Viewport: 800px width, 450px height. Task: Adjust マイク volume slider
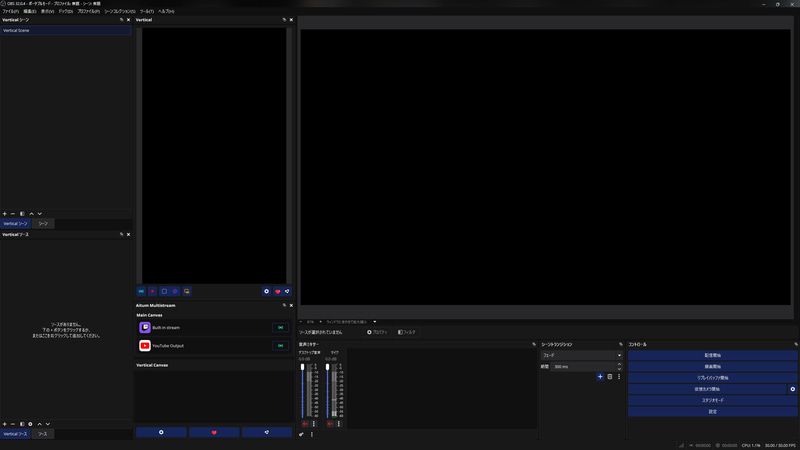coord(328,391)
